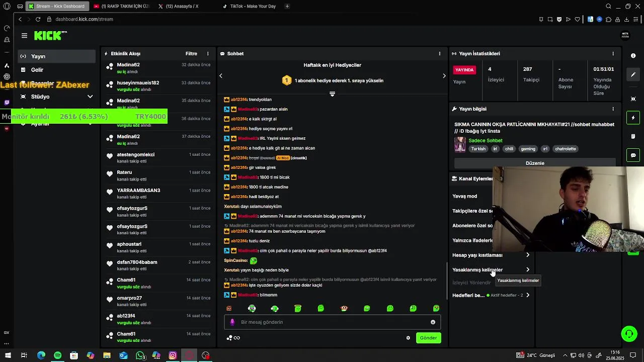Expand Hesap yaşı kısıtlaması settings

click(x=528, y=255)
